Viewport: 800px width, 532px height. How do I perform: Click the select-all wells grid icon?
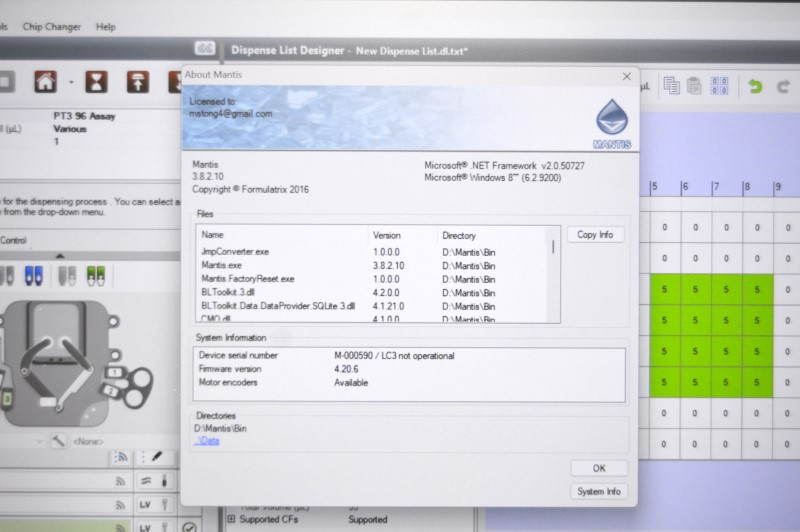coord(719,86)
